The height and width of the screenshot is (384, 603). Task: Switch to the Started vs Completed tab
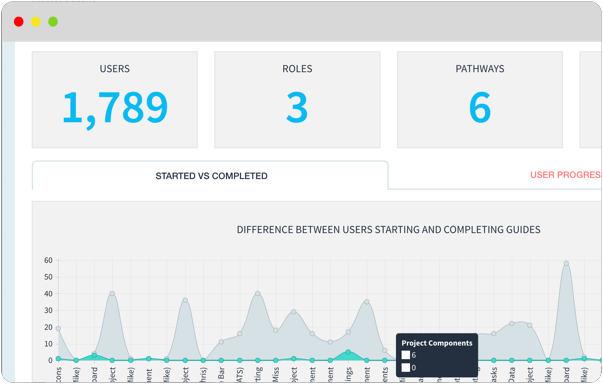tap(210, 176)
